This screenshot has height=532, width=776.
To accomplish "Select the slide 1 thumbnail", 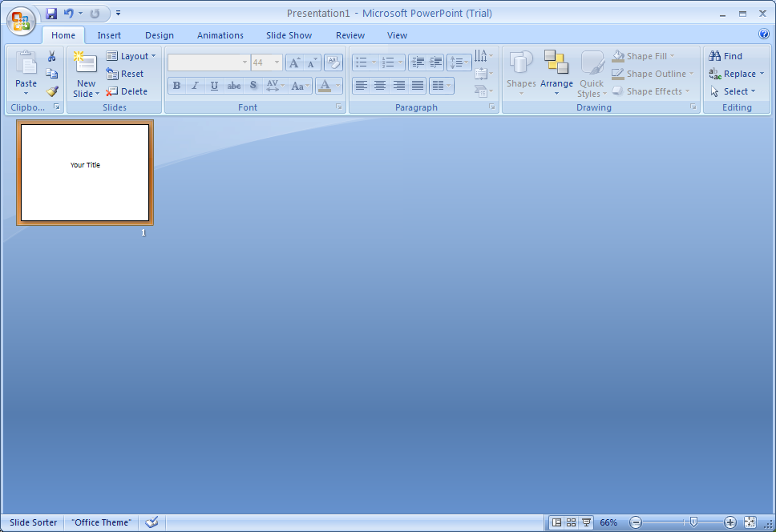I will point(85,172).
